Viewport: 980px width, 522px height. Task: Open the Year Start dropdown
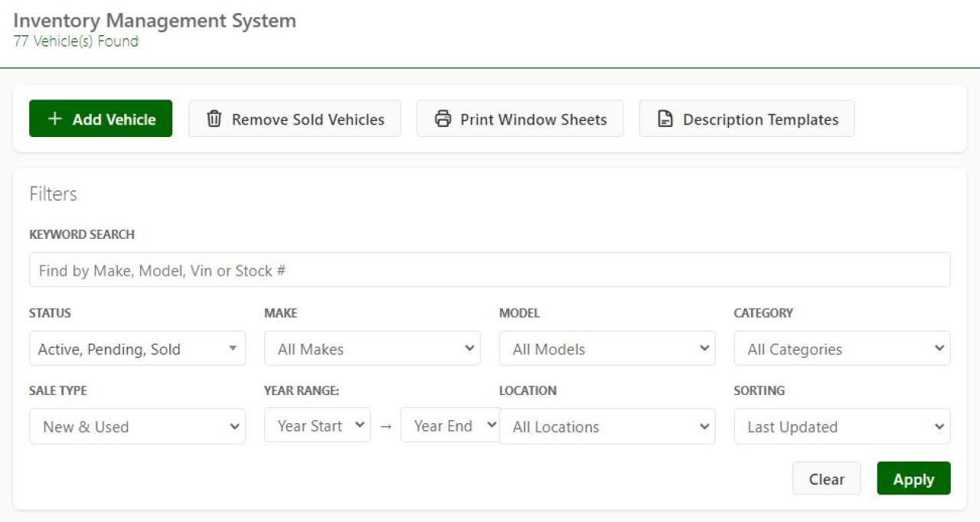click(x=318, y=425)
